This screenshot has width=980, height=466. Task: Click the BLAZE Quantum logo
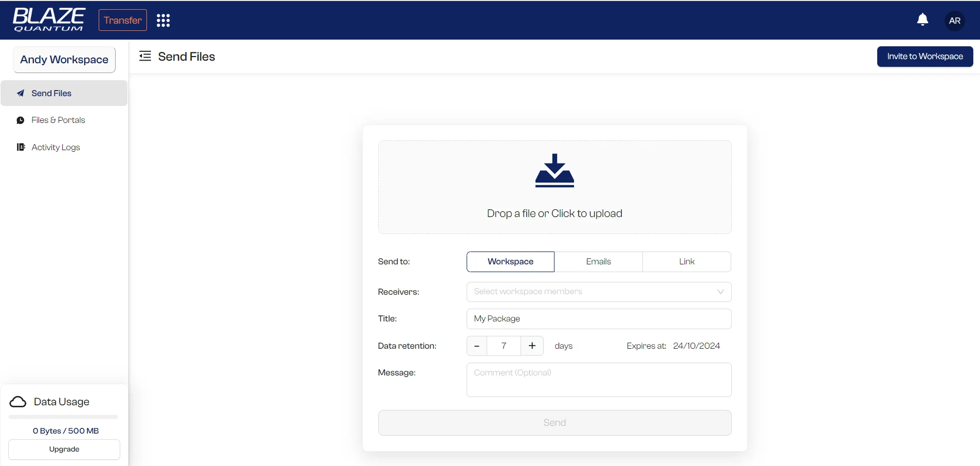[49, 20]
